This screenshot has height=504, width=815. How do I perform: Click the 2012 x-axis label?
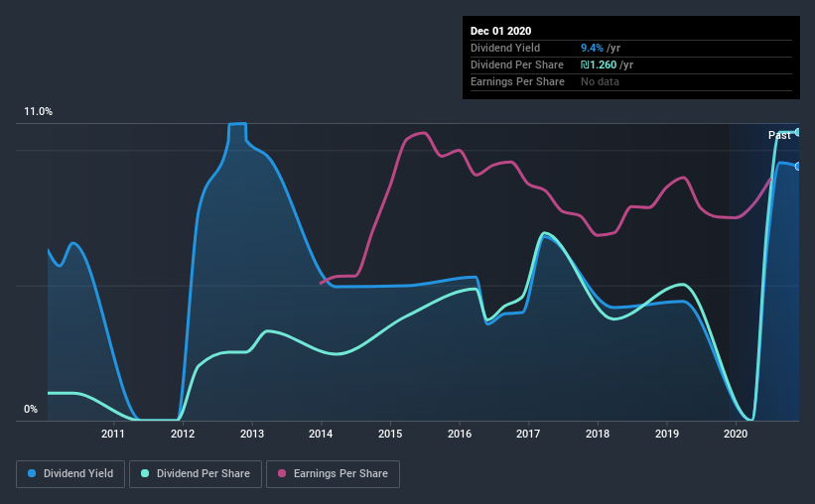(183, 434)
